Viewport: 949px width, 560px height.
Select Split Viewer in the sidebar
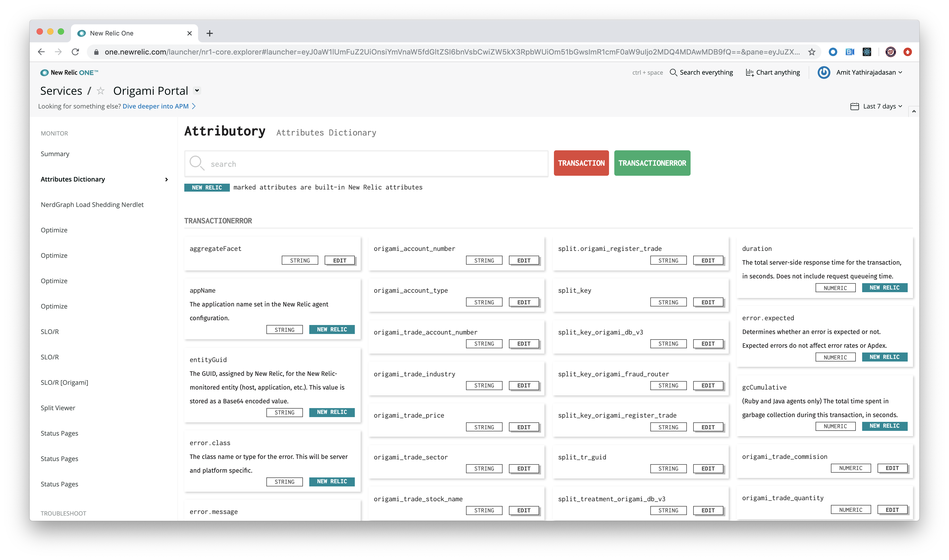point(58,408)
